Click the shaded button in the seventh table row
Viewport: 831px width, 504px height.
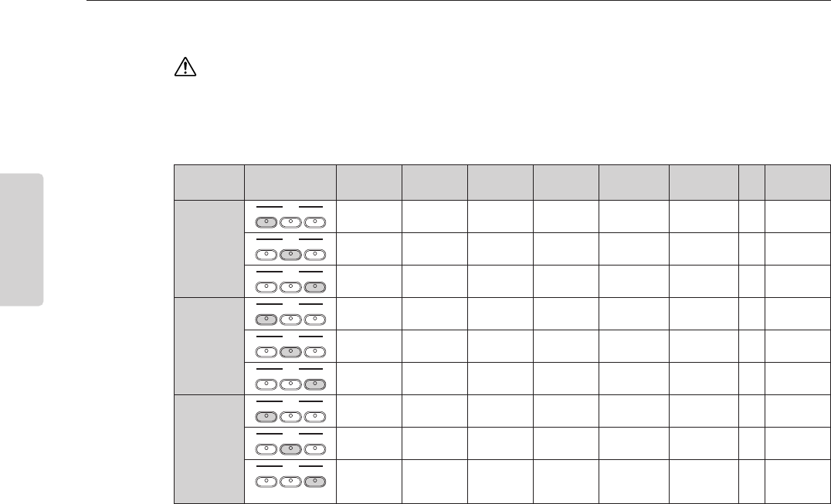point(266,418)
